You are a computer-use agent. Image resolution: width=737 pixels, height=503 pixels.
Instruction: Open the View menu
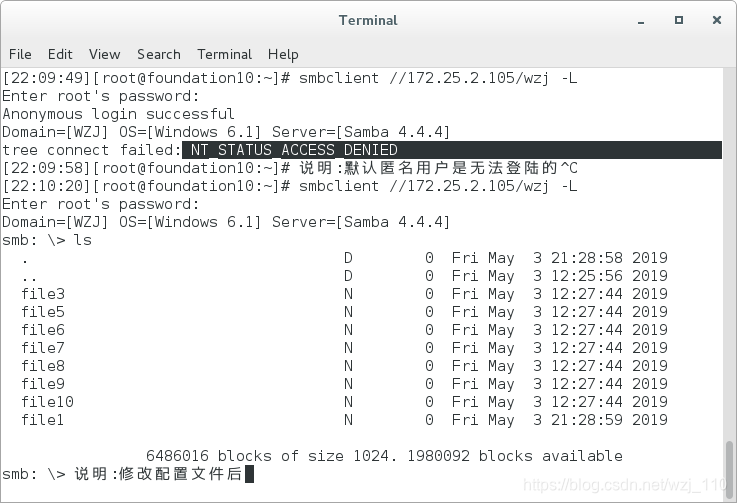coord(104,55)
